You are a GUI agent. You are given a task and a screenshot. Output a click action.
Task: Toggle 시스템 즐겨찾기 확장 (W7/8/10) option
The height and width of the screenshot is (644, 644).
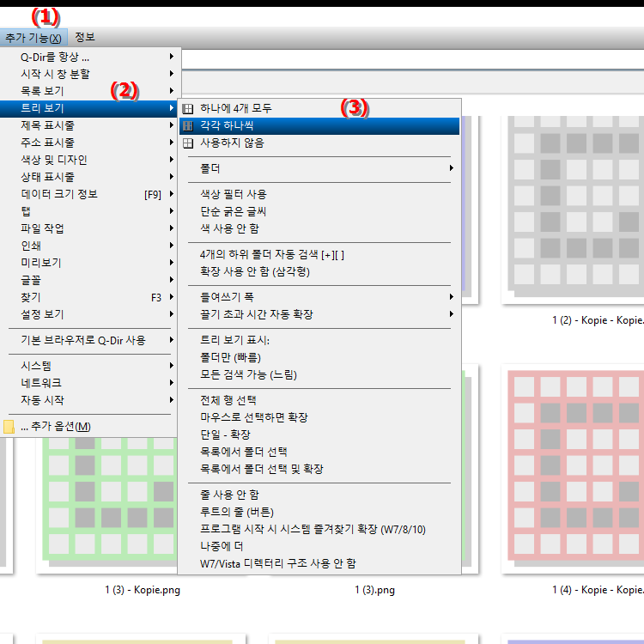click(x=319, y=530)
